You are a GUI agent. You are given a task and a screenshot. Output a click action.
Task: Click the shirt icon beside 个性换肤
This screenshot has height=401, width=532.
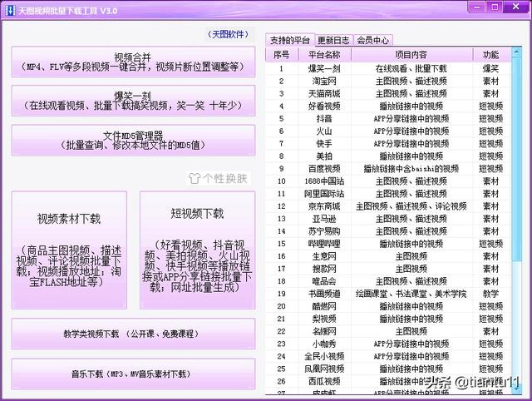pos(194,178)
